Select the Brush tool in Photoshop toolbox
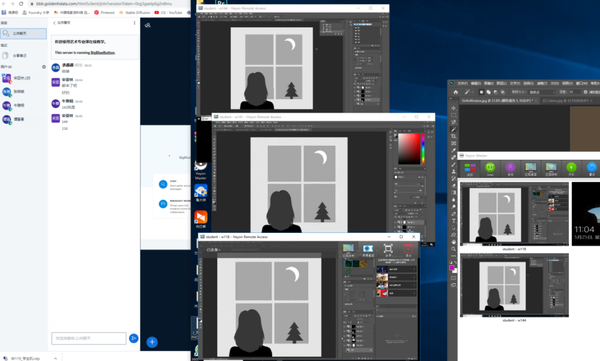Image resolution: width=600 pixels, height=361 pixels. [x=453, y=164]
